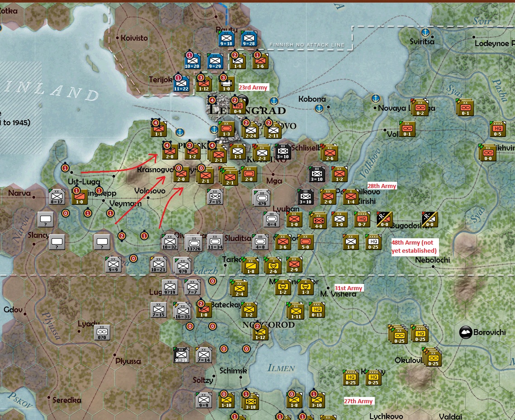Click the Volosovo town label
The width and height of the screenshot is (515, 420).
pyautogui.click(x=150, y=191)
